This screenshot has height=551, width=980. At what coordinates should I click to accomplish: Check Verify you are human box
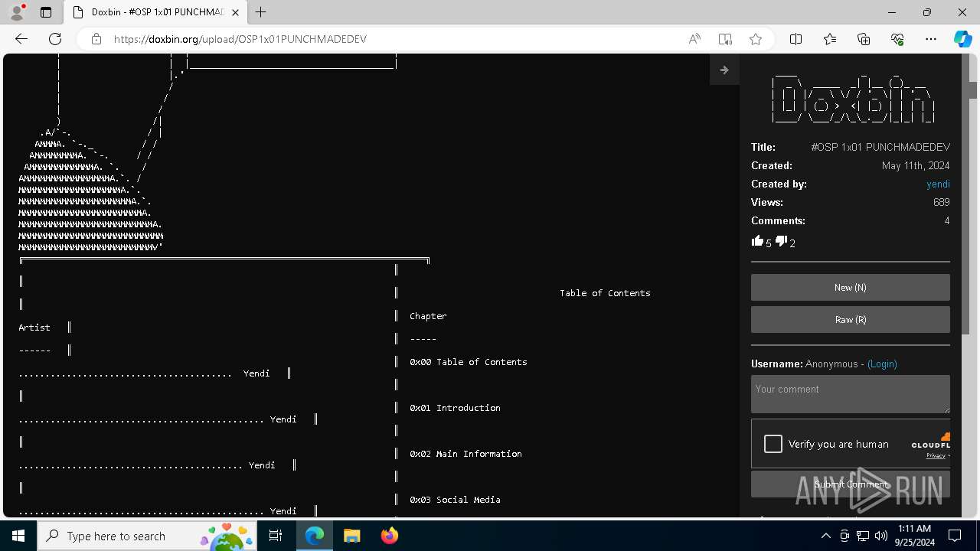click(773, 444)
